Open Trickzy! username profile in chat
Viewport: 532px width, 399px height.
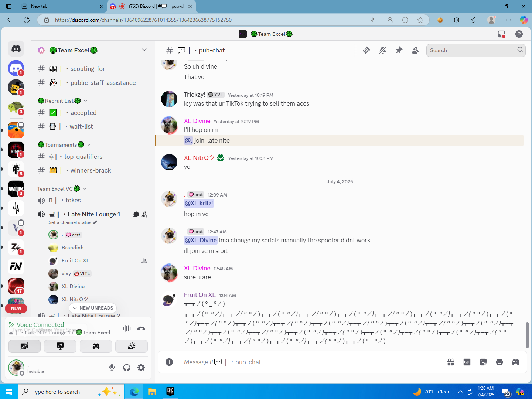195,95
